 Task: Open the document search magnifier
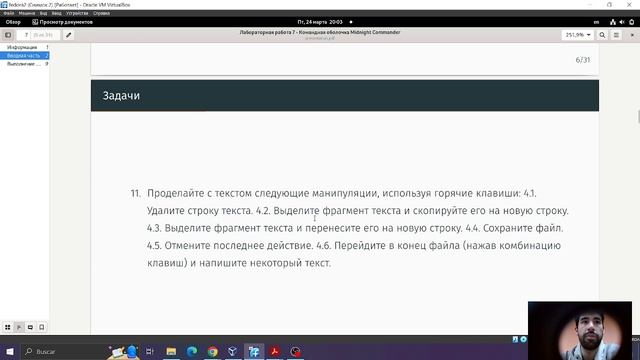(x=602, y=35)
